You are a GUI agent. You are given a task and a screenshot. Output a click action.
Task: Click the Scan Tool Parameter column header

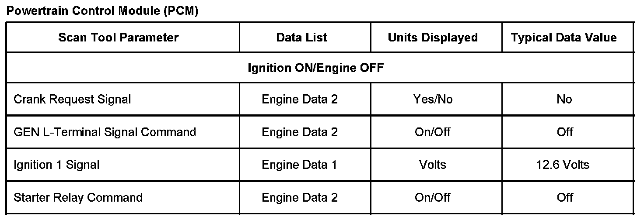click(x=118, y=38)
